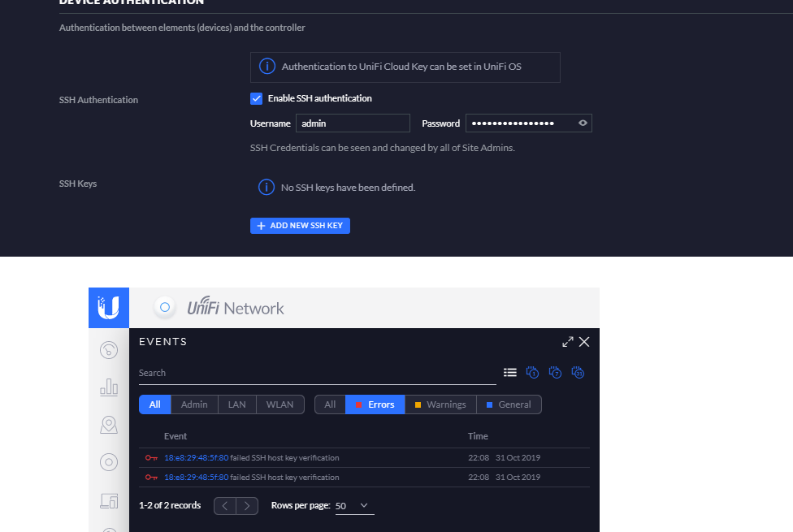The image size is (793, 532).
Task: Open the Map icon in the sidebar
Action: click(109, 425)
